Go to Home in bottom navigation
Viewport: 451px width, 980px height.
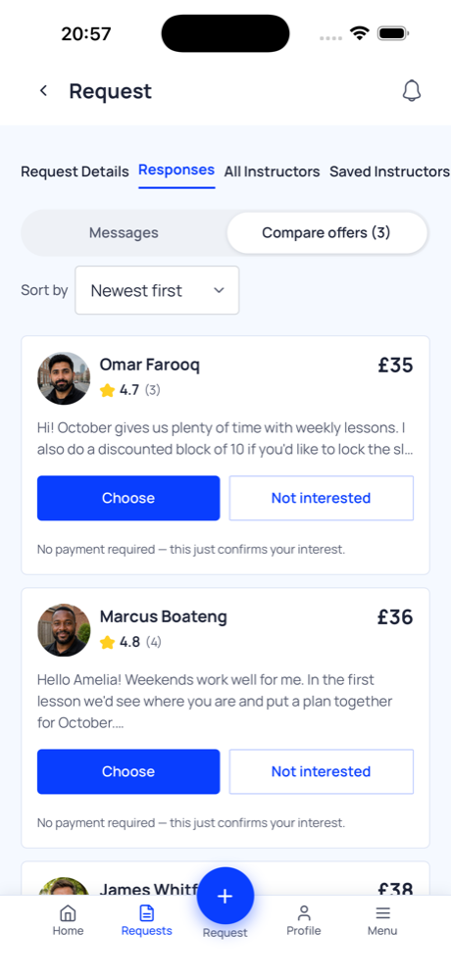(68, 920)
